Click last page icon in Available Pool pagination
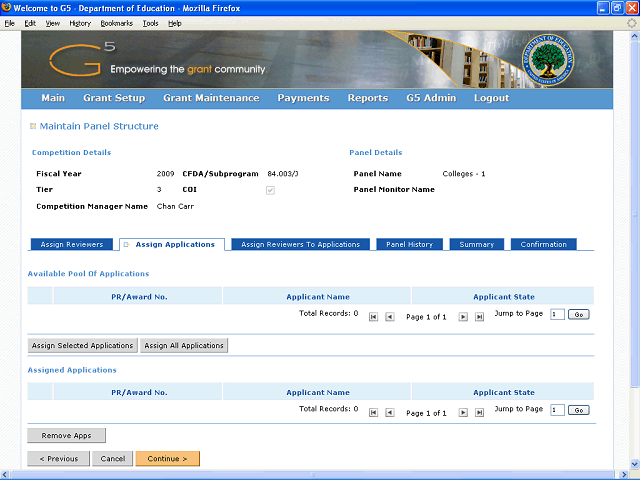 479,316
